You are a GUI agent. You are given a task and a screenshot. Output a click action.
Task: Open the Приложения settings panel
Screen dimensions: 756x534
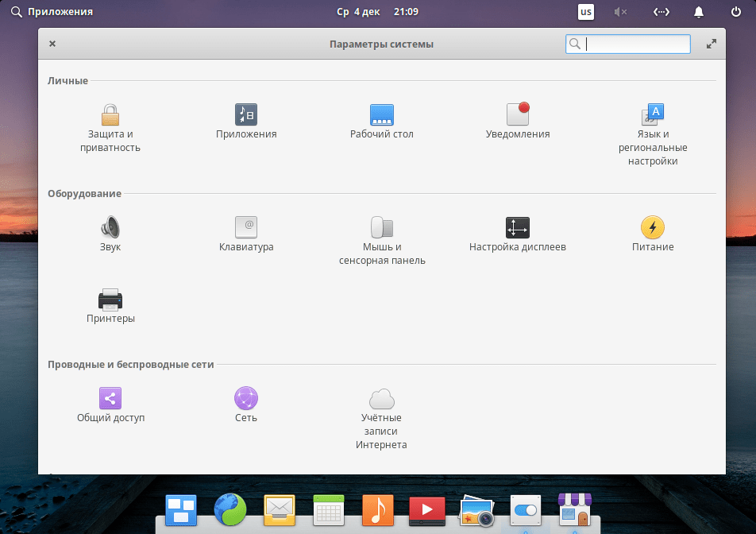(x=246, y=116)
